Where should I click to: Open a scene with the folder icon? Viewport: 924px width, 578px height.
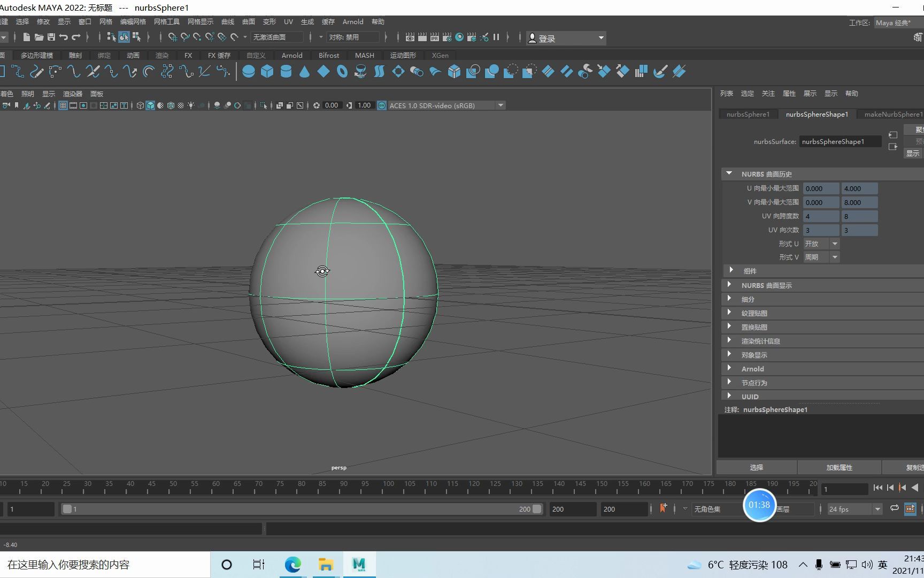38,37
